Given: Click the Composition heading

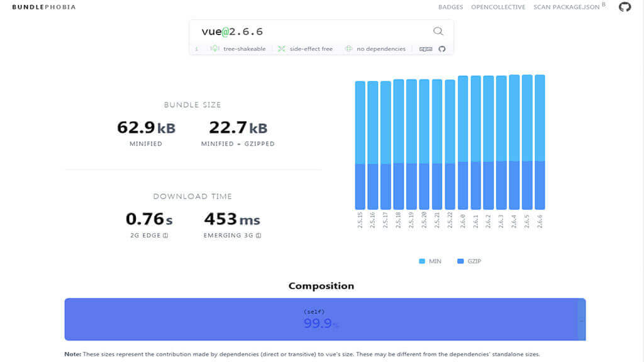Looking at the screenshot, I should point(321,286).
